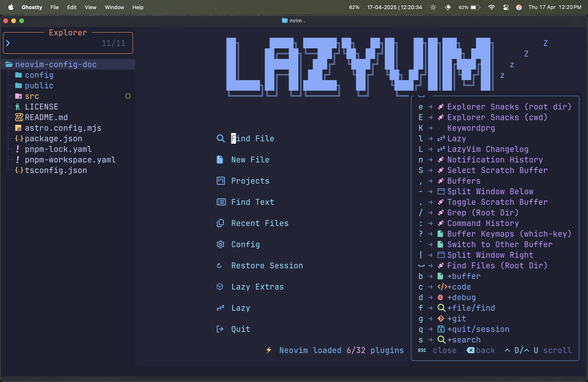The height and width of the screenshot is (382, 588).
Task: Click the Find Text list icon
Action: (221, 202)
